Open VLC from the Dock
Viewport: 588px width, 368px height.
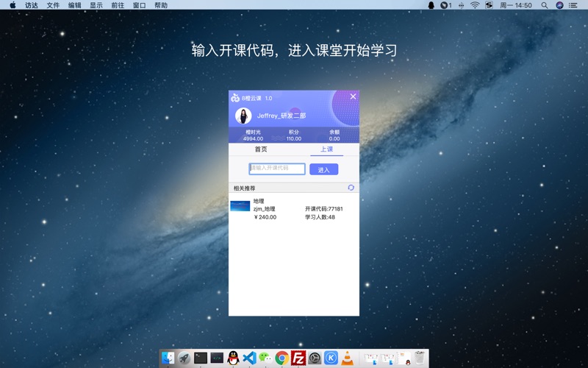tap(347, 358)
